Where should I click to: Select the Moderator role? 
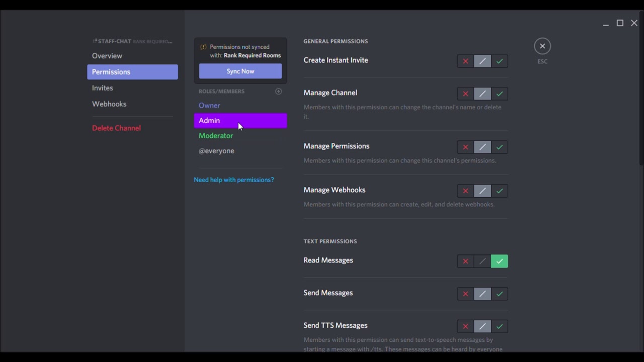tap(240, 136)
